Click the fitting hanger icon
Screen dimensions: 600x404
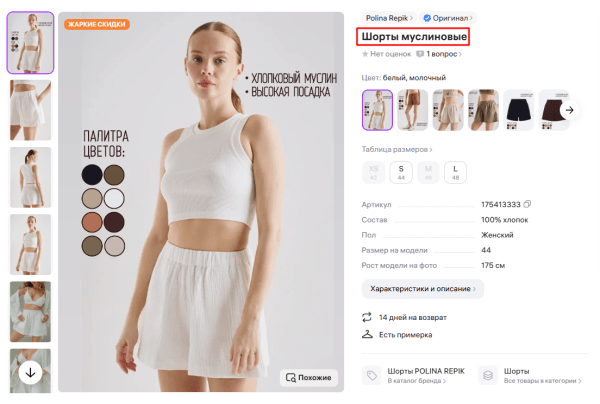[x=367, y=334]
